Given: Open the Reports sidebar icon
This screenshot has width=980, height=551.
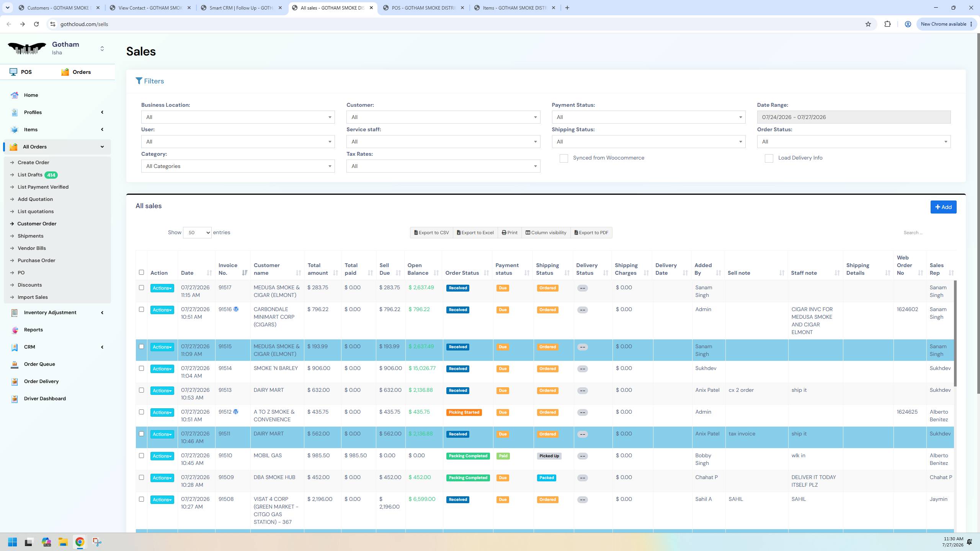Looking at the screenshot, I should tap(15, 330).
